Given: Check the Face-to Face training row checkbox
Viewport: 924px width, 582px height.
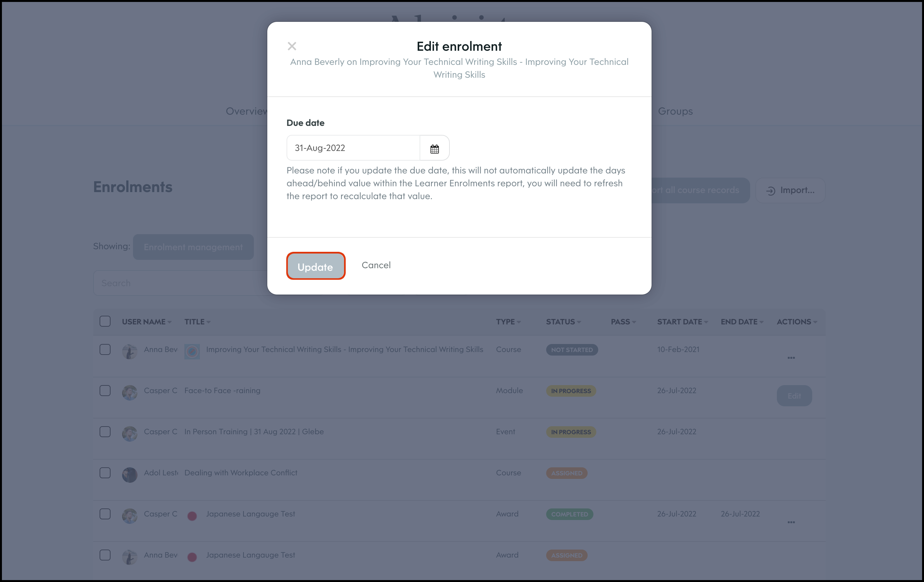Looking at the screenshot, I should pos(105,391).
